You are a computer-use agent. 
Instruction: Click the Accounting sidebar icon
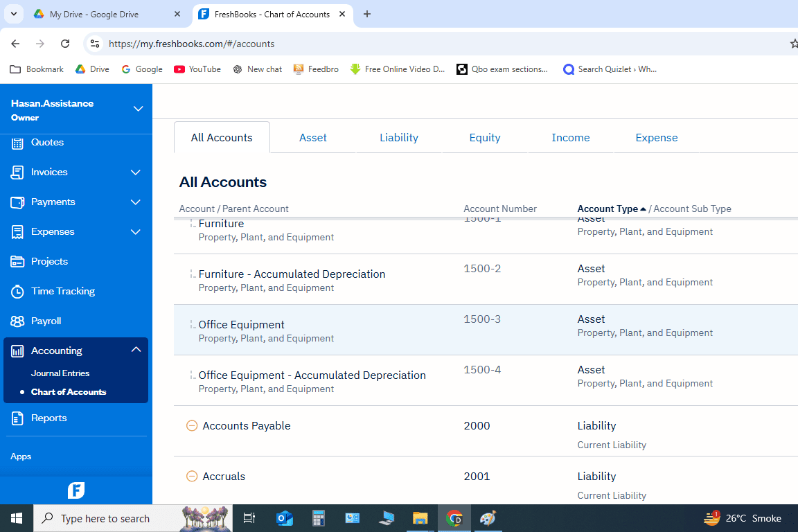coord(17,351)
